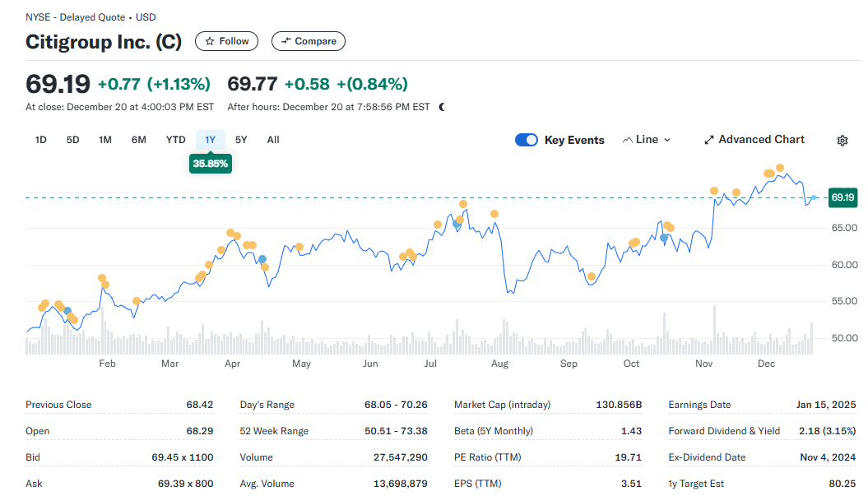868x496 pixels.
Task: Follow Citigroup stock with the star button
Action: [x=226, y=41]
